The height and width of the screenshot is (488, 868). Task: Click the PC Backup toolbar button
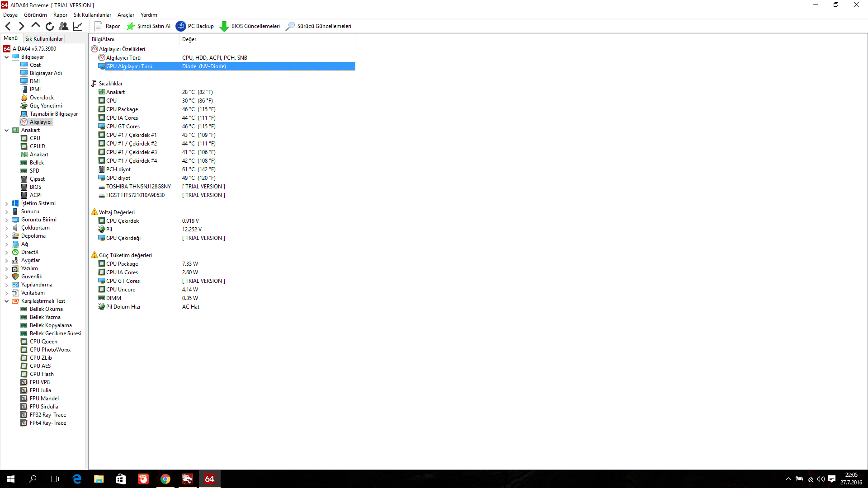195,26
